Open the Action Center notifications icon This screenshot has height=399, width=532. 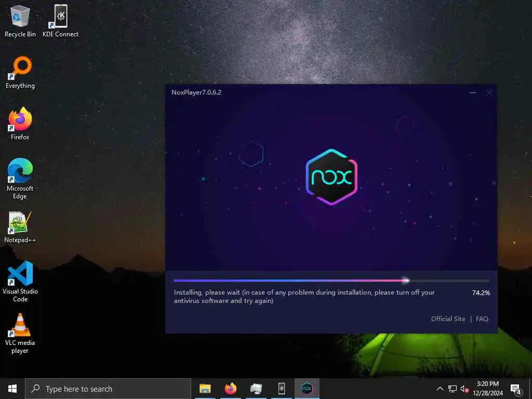(x=516, y=389)
